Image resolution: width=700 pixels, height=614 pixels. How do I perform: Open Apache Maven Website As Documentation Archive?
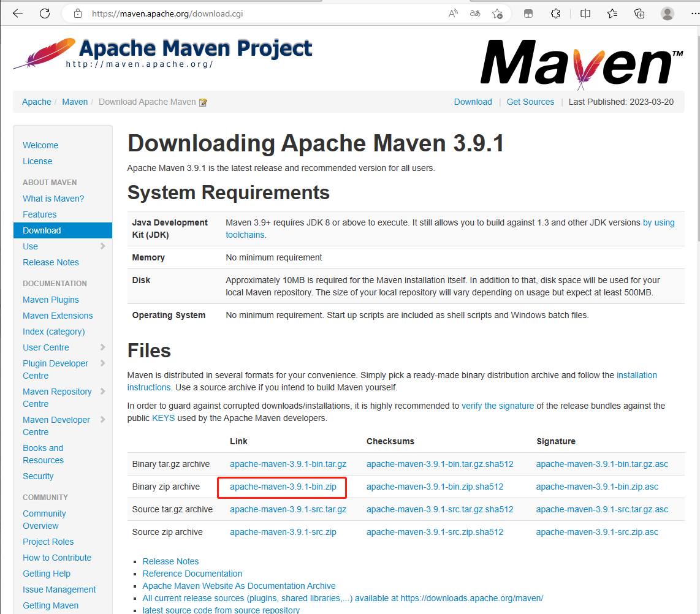[239, 586]
